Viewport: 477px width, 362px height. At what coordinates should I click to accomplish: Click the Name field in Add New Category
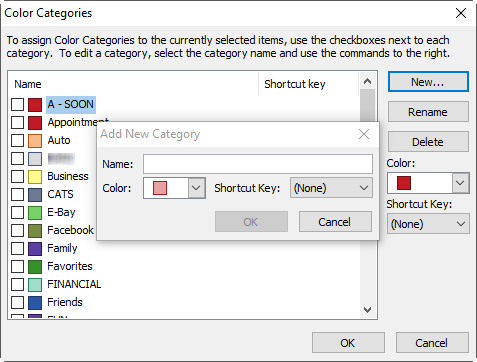click(258, 164)
